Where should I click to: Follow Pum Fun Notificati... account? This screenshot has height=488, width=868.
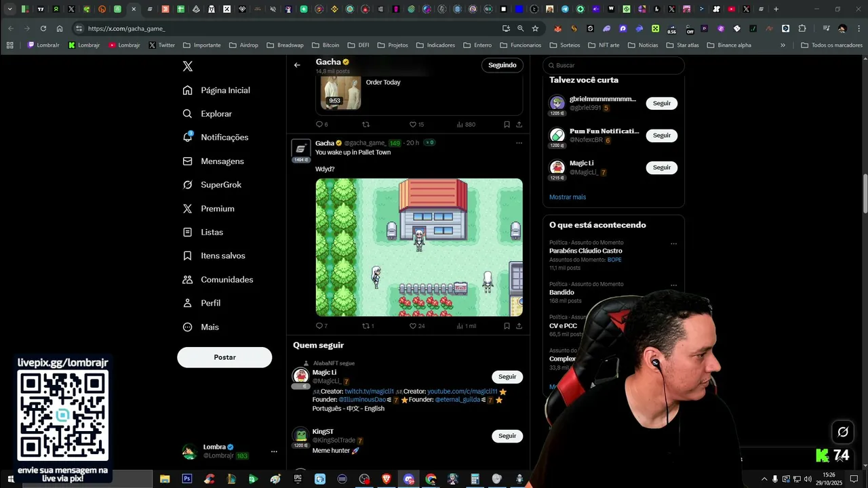[662, 136]
